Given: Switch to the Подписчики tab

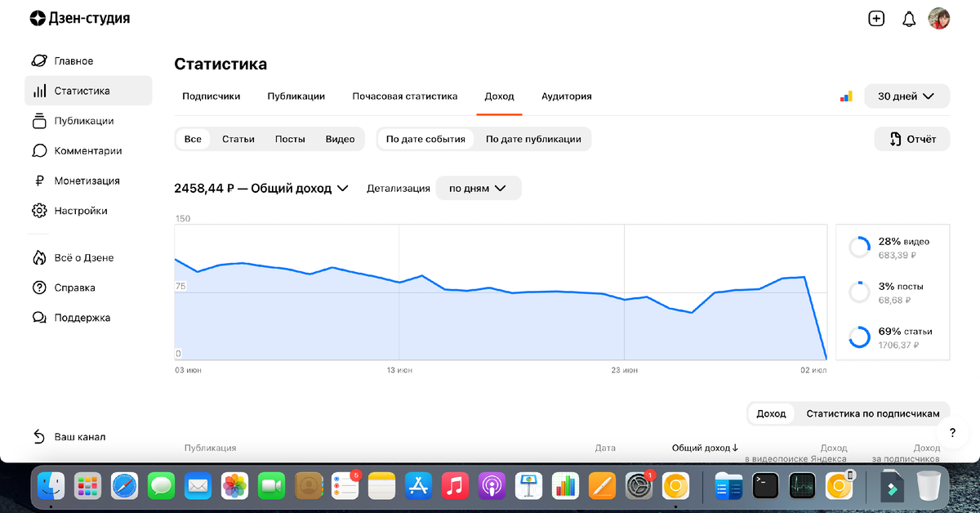Looking at the screenshot, I should pos(212,96).
